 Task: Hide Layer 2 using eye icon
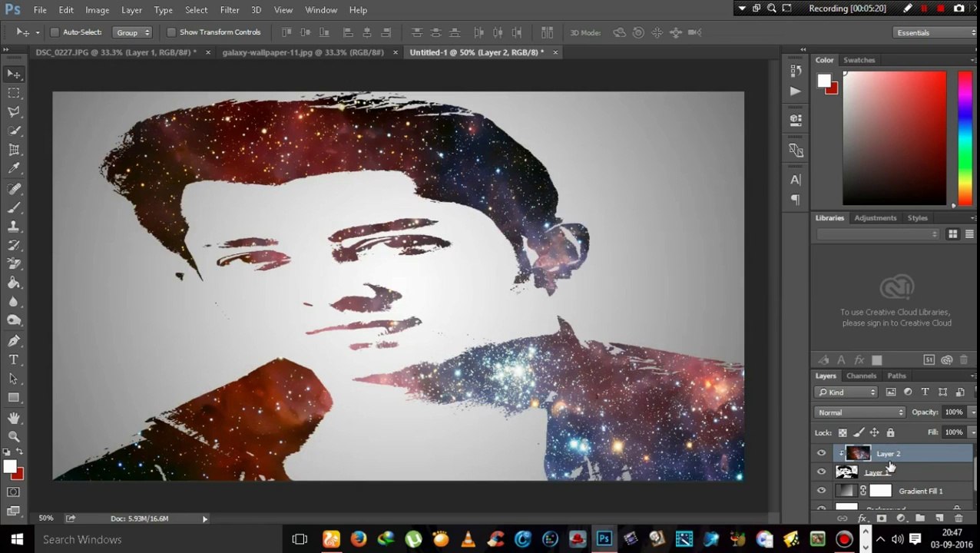822,454
